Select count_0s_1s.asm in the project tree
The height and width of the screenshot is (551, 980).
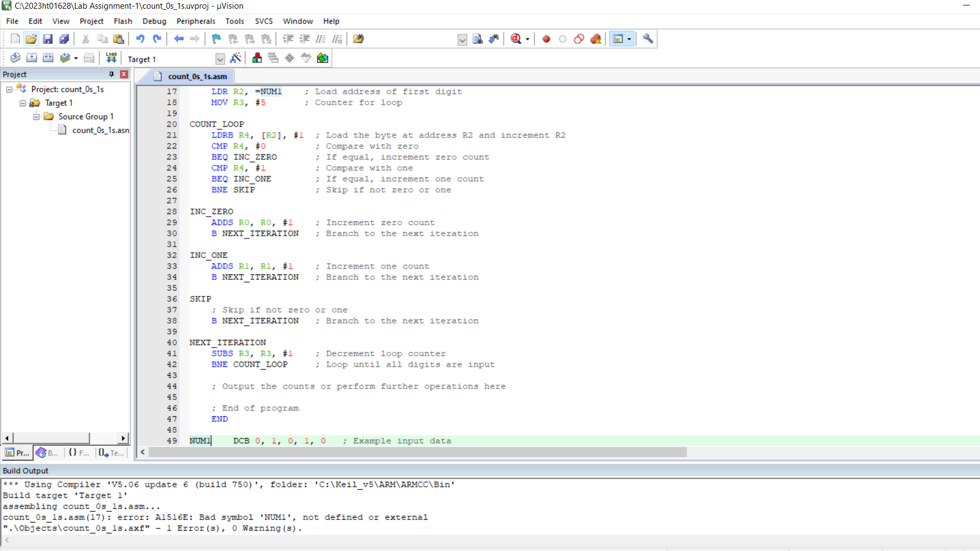tap(100, 130)
